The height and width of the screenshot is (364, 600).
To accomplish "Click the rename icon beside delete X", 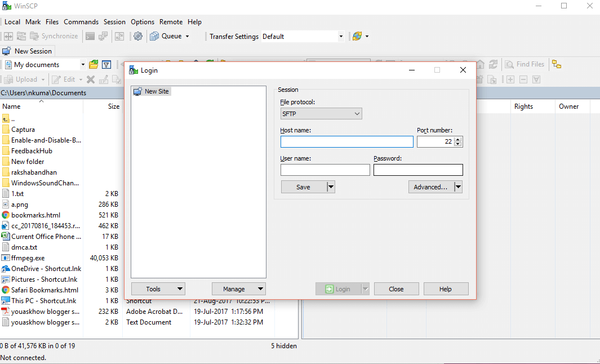I will pyautogui.click(x=103, y=79).
